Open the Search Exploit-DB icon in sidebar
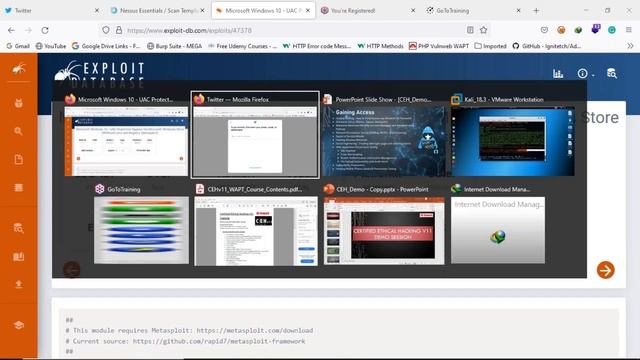This screenshot has height=360, width=640. [x=18, y=228]
